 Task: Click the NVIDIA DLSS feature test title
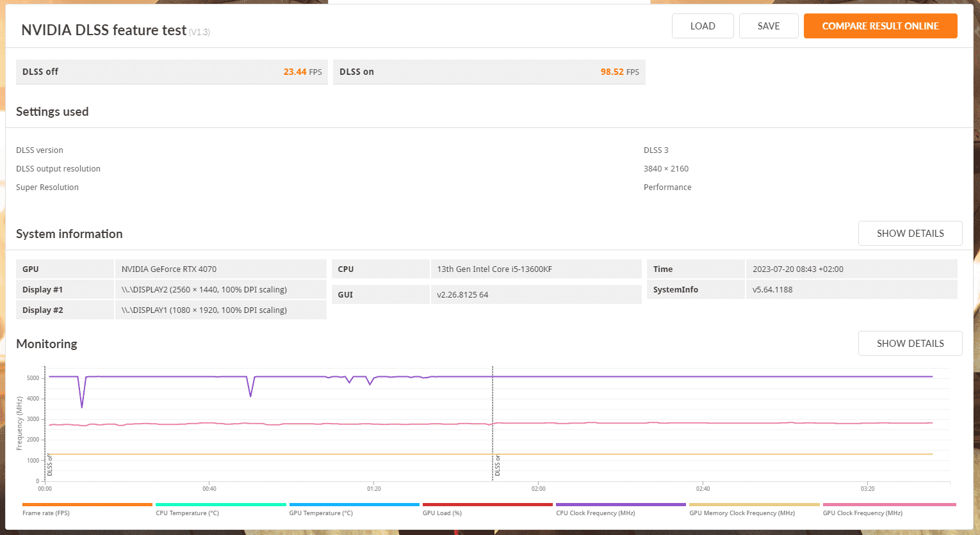[104, 30]
